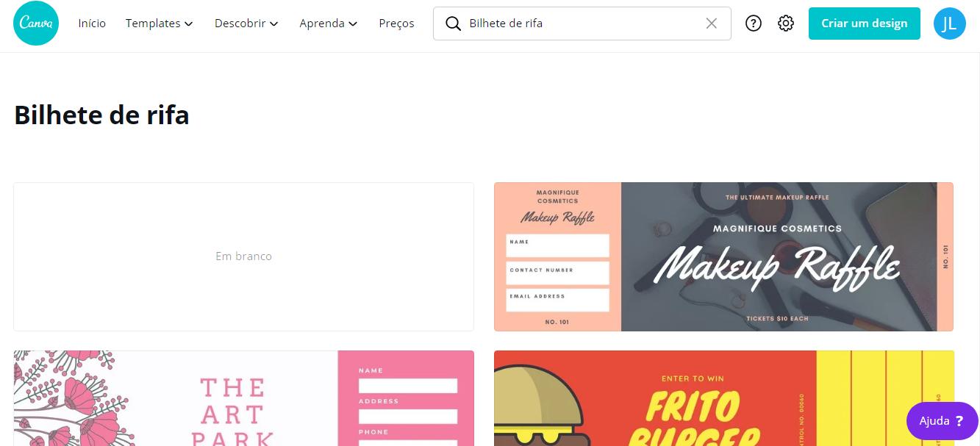The height and width of the screenshot is (446, 980).
Task: Open the Preços menu item
Action: 396,24
